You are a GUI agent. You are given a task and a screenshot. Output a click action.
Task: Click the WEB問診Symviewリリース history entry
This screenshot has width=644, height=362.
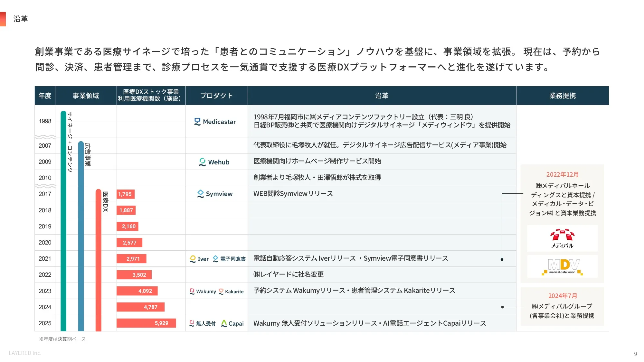point(293,194)
